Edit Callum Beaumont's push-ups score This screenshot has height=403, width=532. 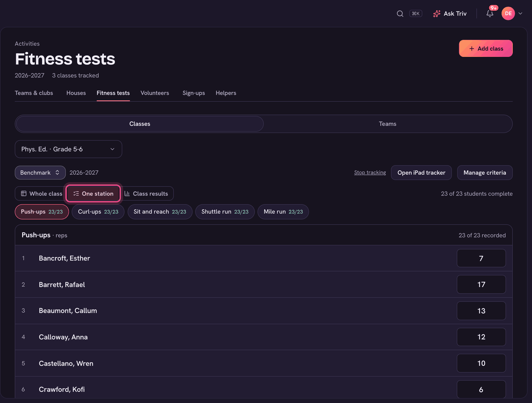click(x=481, y=311)
